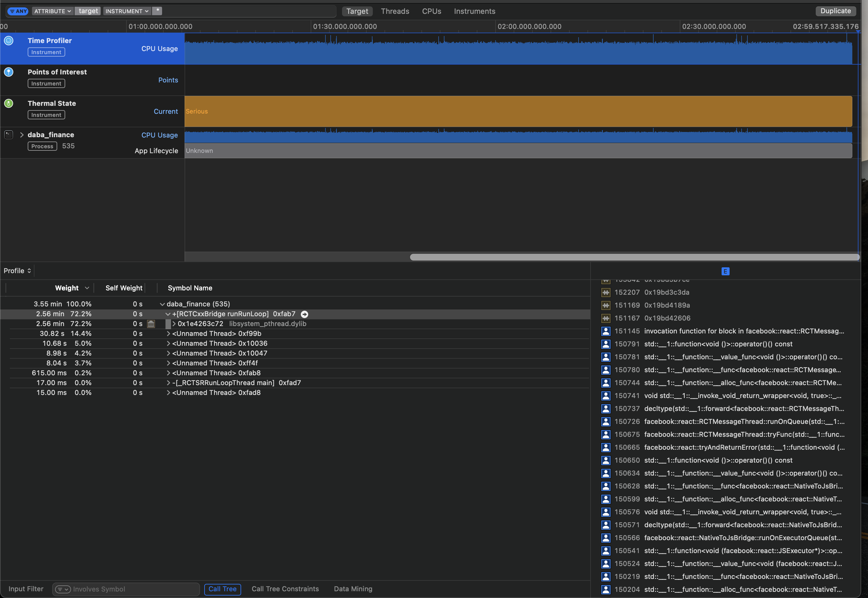Expand the daba_finance process track
868x598 pixels.
tap(22, 135)
